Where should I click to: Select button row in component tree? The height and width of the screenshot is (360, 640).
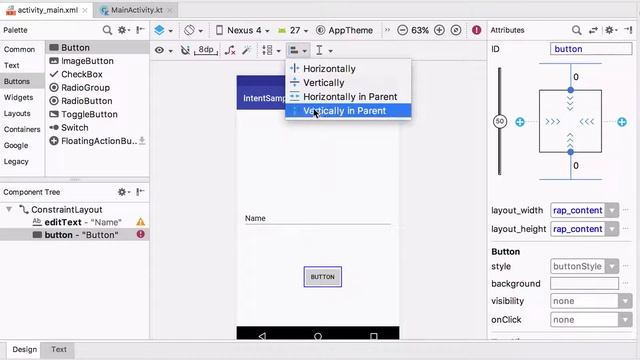(x=74, y=235)
